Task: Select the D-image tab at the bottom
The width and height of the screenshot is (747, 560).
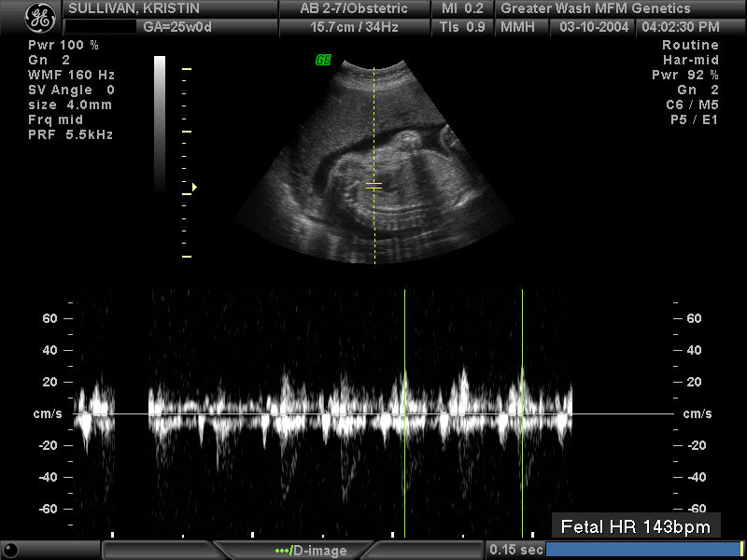Action: click(312, 551)
